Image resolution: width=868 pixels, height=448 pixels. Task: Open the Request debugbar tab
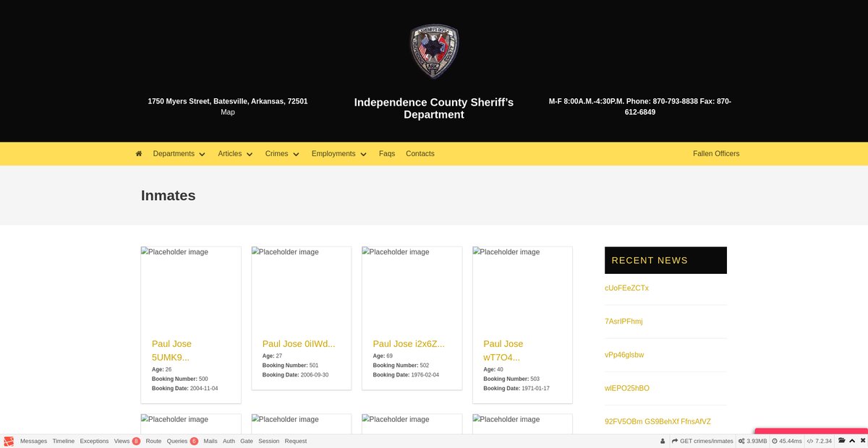tap(296, 441)
